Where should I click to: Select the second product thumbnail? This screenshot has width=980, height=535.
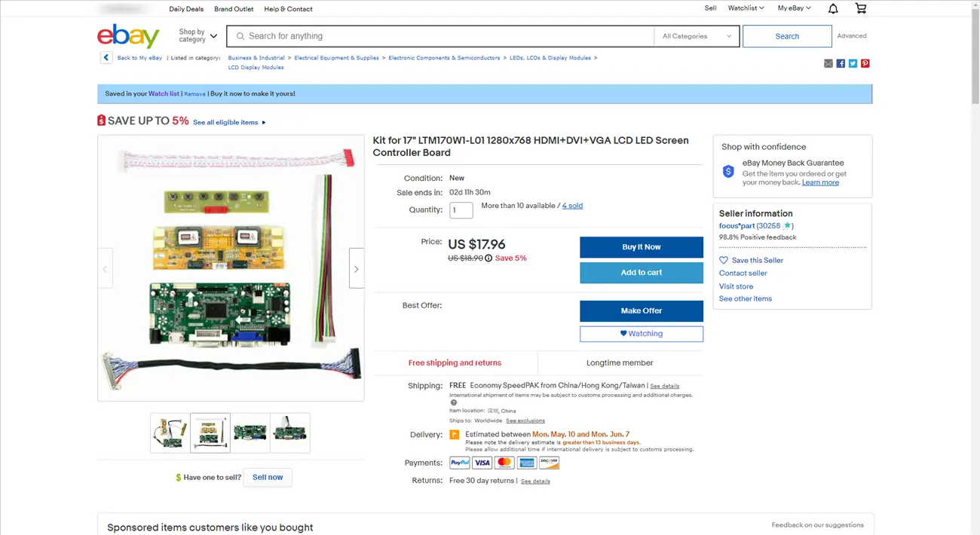(x=210, y=433)
